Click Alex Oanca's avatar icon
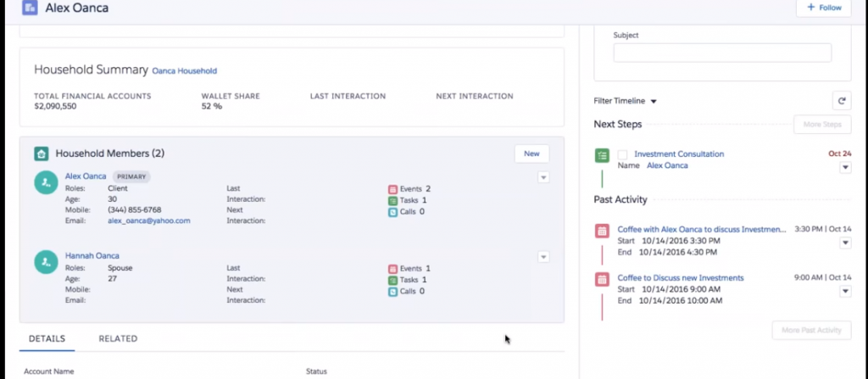The height and width of the screenshot is (379, 868). (x=46, y=183)
